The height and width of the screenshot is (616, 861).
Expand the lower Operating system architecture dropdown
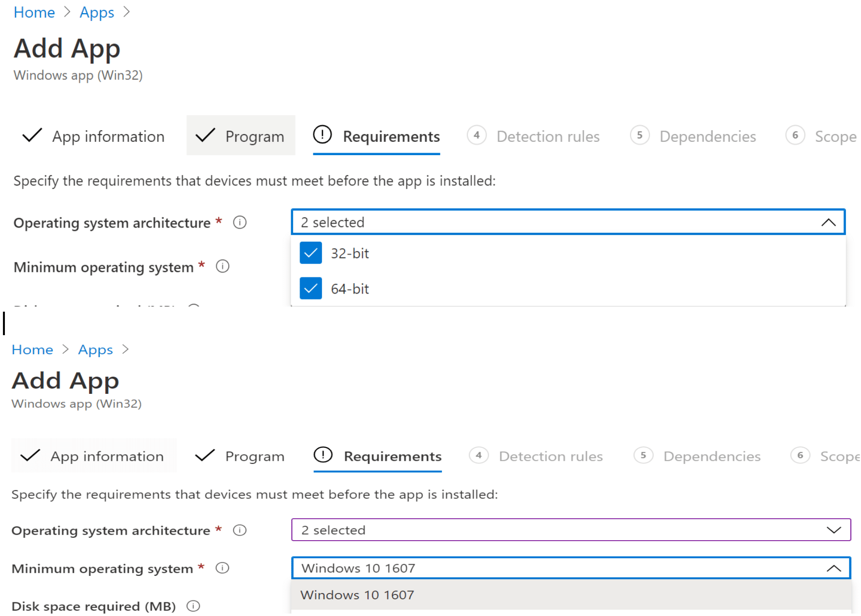tap(833, 530)
